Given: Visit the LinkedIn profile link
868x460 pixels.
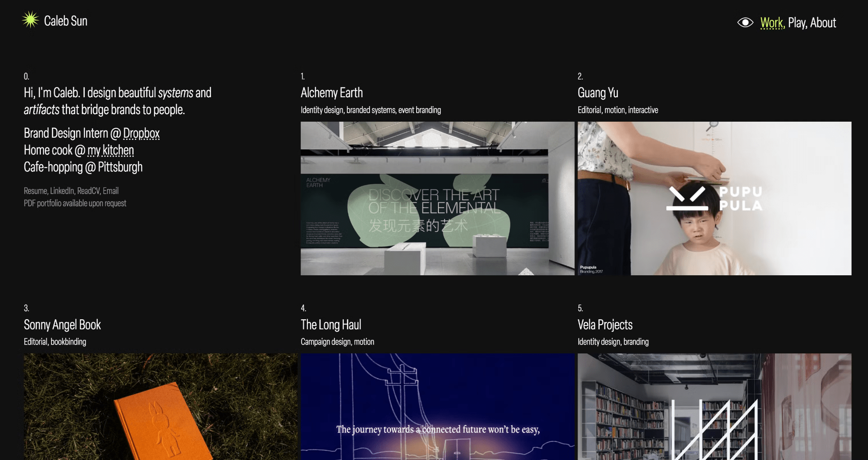Looking at the screenshot, I should pyautogui.click(x=62, y=191).
